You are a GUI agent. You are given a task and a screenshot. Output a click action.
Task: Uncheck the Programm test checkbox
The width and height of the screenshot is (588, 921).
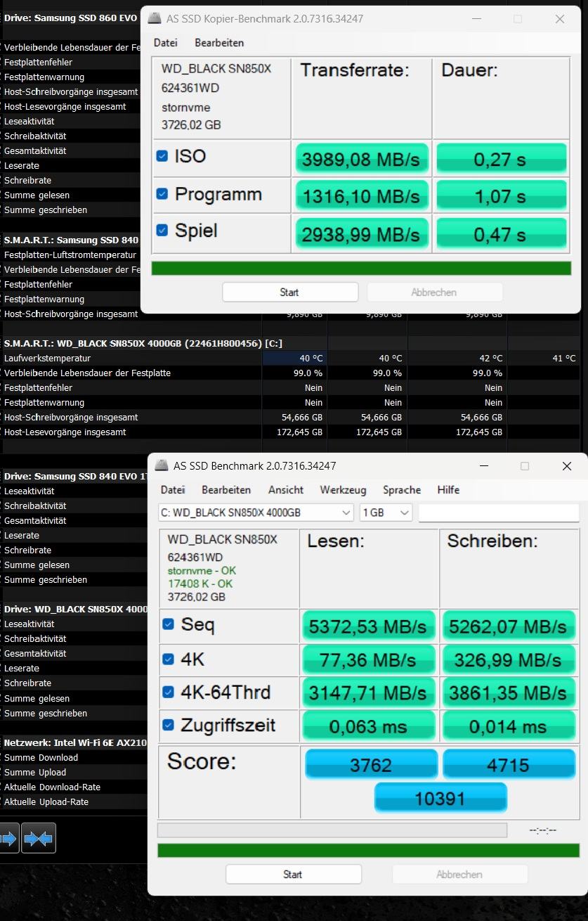pyautogui.click(x=162, y=193)
